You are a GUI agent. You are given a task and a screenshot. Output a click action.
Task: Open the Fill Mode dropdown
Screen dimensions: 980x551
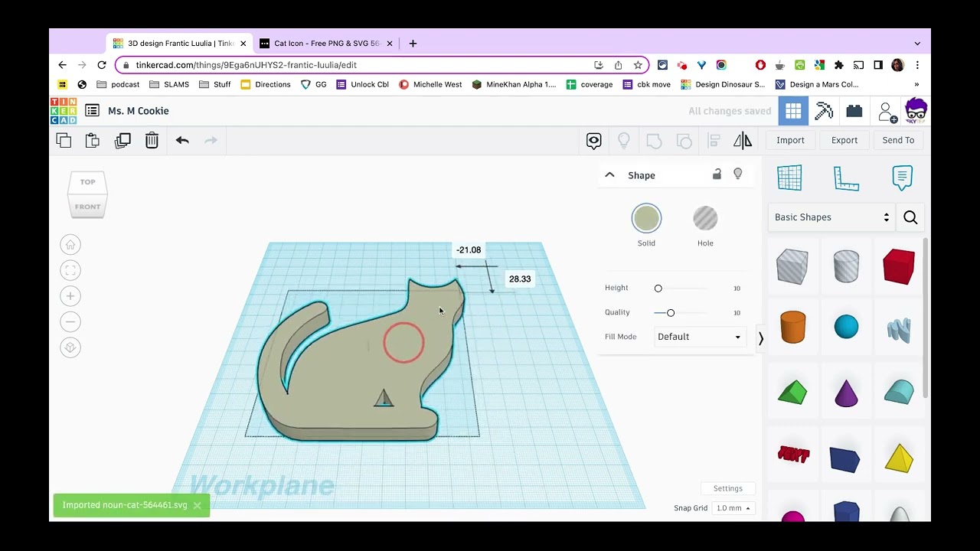click(699, 337)
